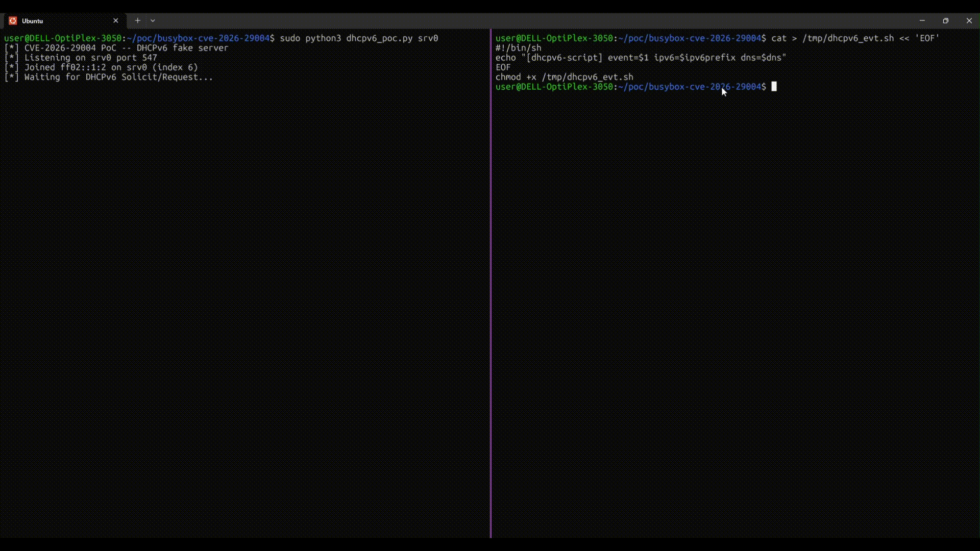980x551 pixels.
Task: Click the 'chmod +x /tmp/dhcpv6_evt.sh' line
Action: tap(564, 77)
